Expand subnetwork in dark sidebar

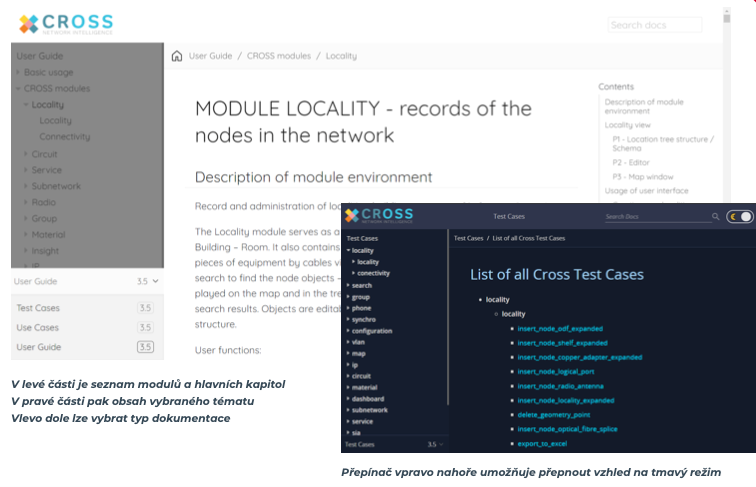pos(348,410)
